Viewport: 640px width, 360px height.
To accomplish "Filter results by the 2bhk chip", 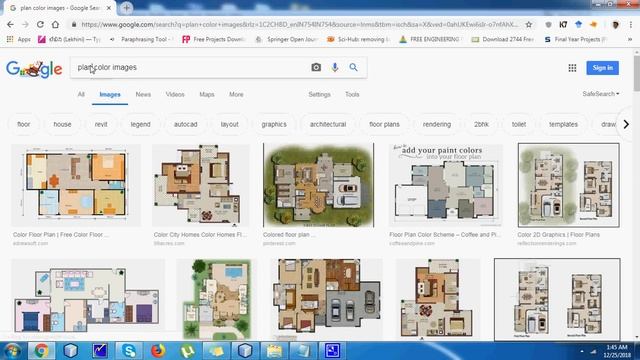I will pos(481,124).
